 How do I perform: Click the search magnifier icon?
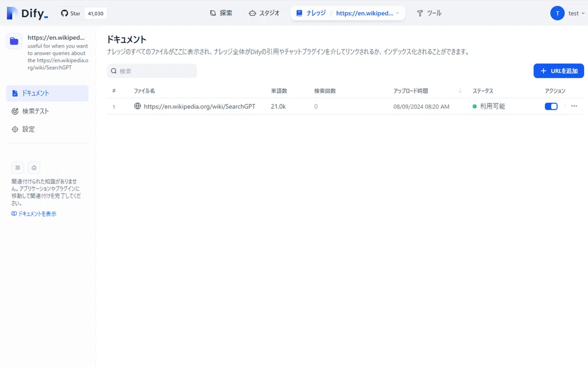click(x=114, y=71)
